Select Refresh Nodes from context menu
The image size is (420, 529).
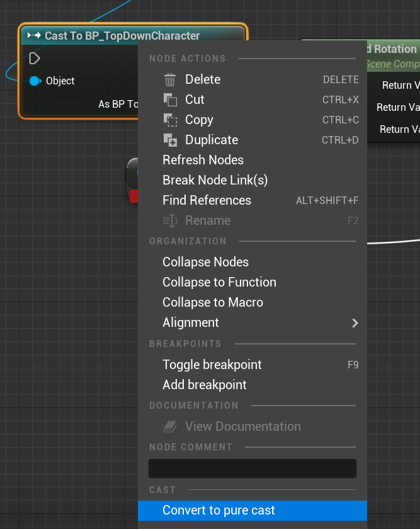pos(203,160)
